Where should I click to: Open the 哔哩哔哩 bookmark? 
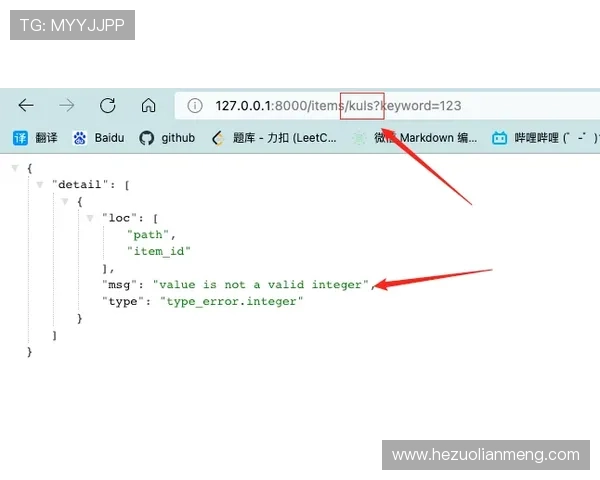click(x=544, y=138)
